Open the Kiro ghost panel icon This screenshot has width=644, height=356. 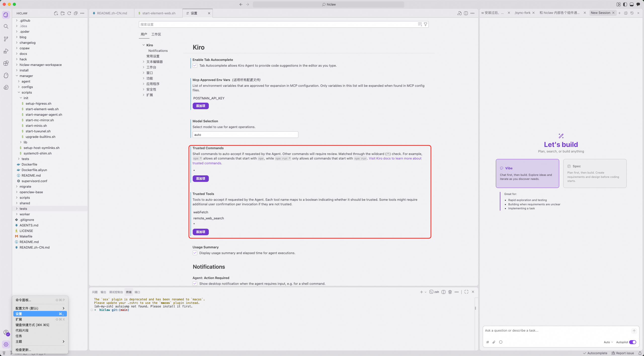pyautogui.click(x=6, y=75)
